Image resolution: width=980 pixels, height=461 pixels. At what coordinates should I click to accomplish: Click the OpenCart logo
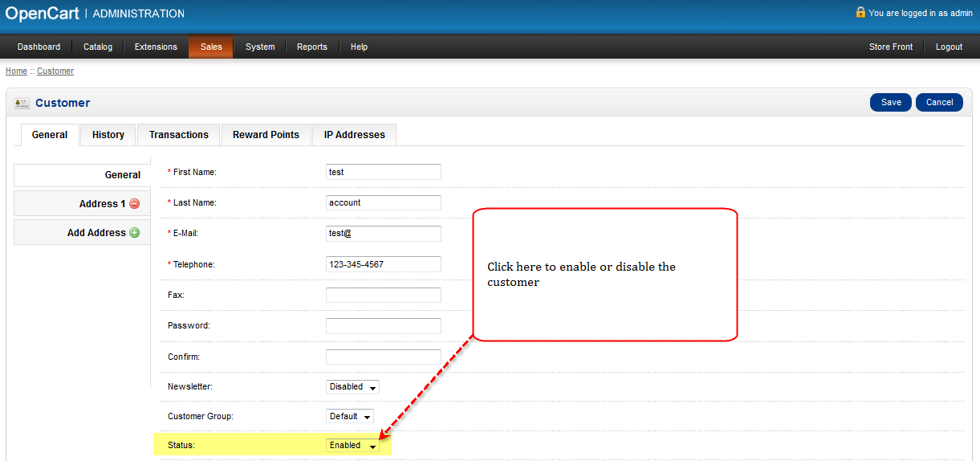[43, 13]
